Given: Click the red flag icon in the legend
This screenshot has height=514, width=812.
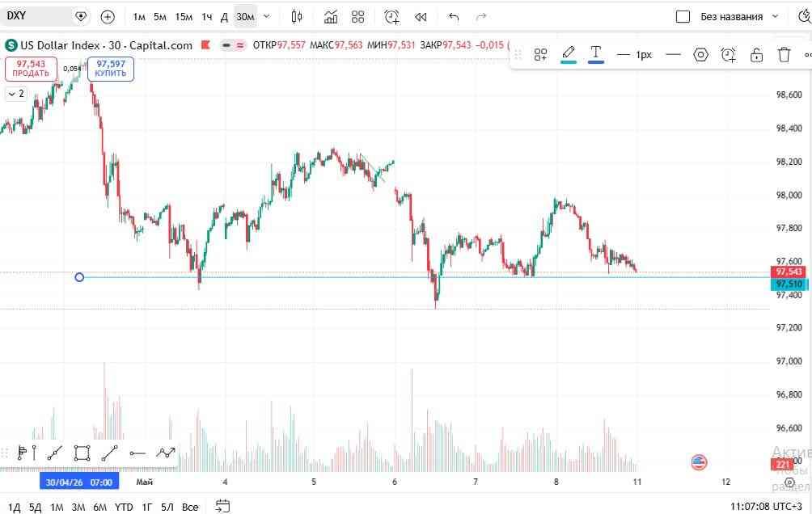Looking at the screenshot, I should pos(205,45).
